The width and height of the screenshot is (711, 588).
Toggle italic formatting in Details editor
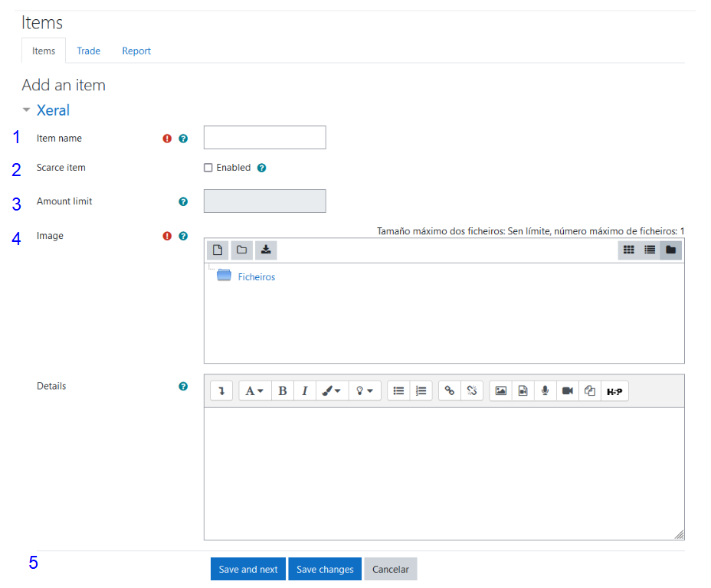pos(304,390)
